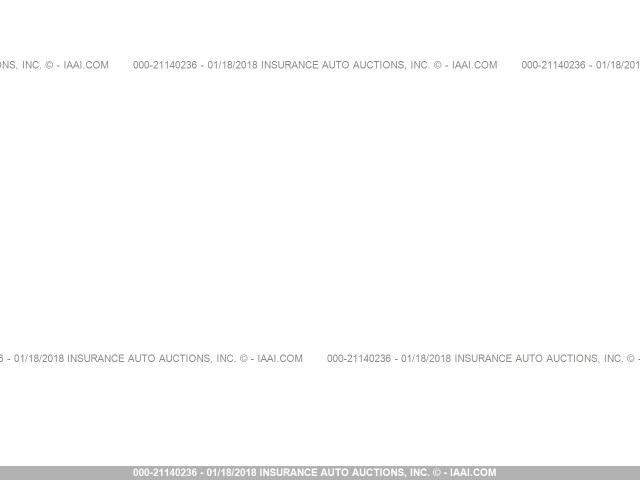Click the copyright symbol in gray footer bar
Viewport: 640px width, 480px height.
coord(436,473)
